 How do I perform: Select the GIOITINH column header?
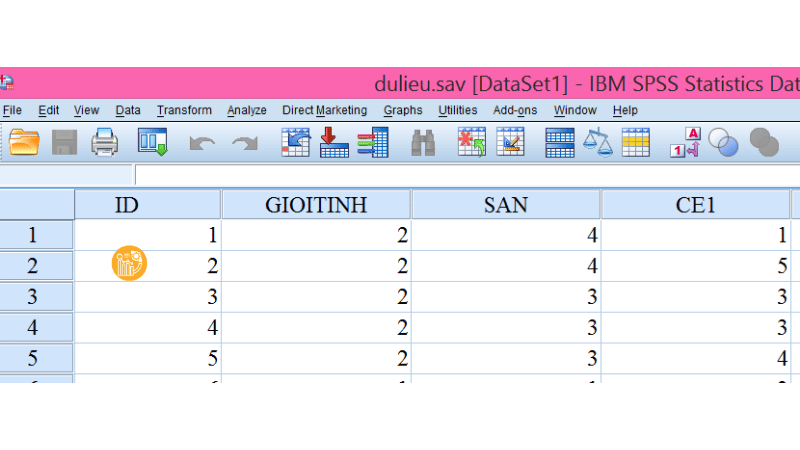[x=316, y=205]
